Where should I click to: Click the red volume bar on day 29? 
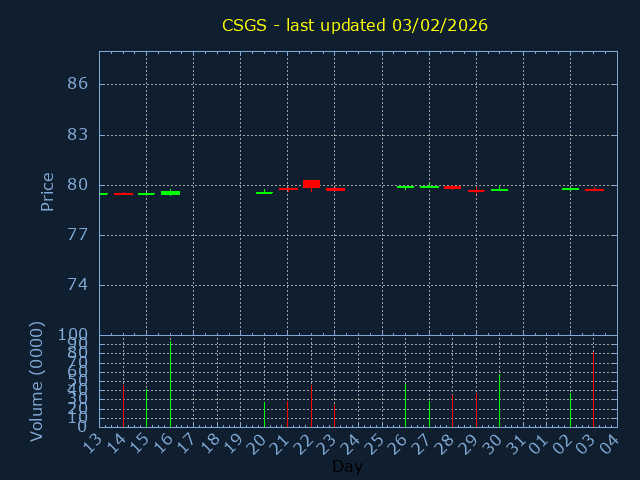(476, 410)
